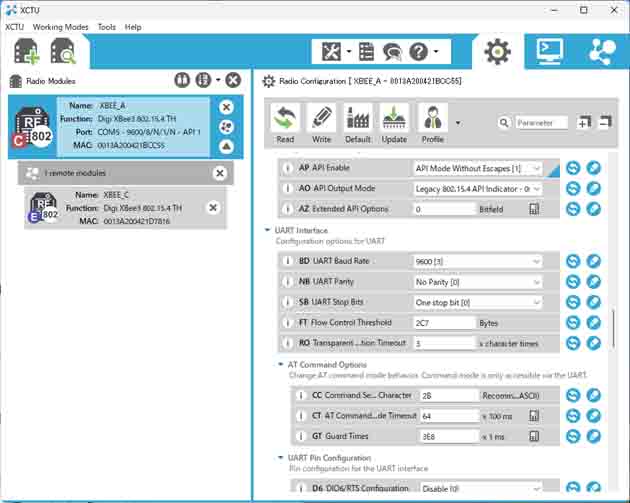This screenshot has width=630, height=503.
Task: Switch to Network working mode
Action: [602, 52]
